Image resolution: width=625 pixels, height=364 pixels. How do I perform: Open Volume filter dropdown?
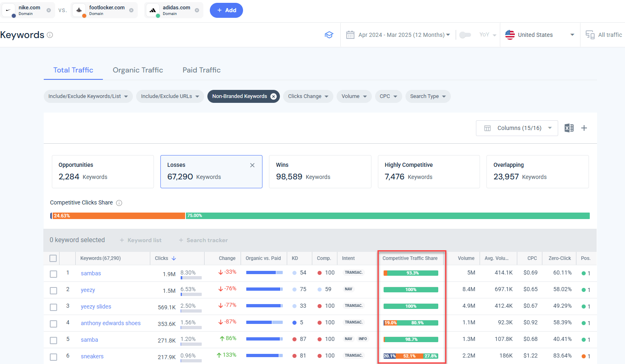click(354, 96)
